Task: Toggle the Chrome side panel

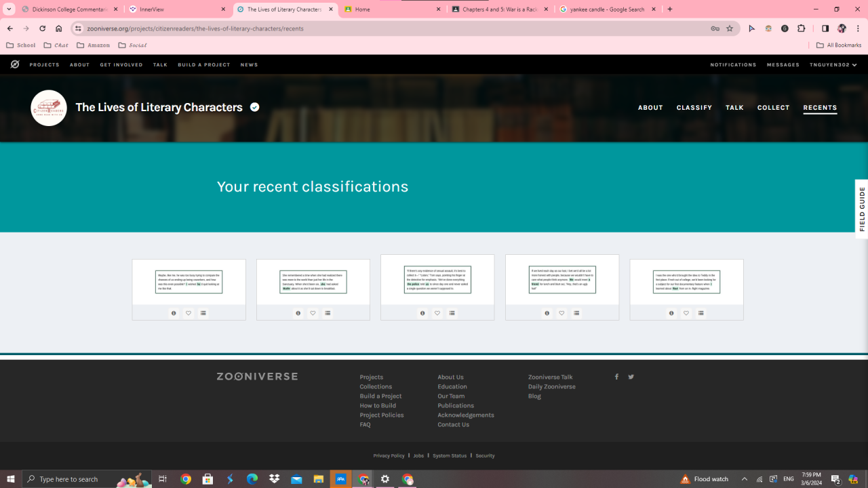Action: pos(825,28)
